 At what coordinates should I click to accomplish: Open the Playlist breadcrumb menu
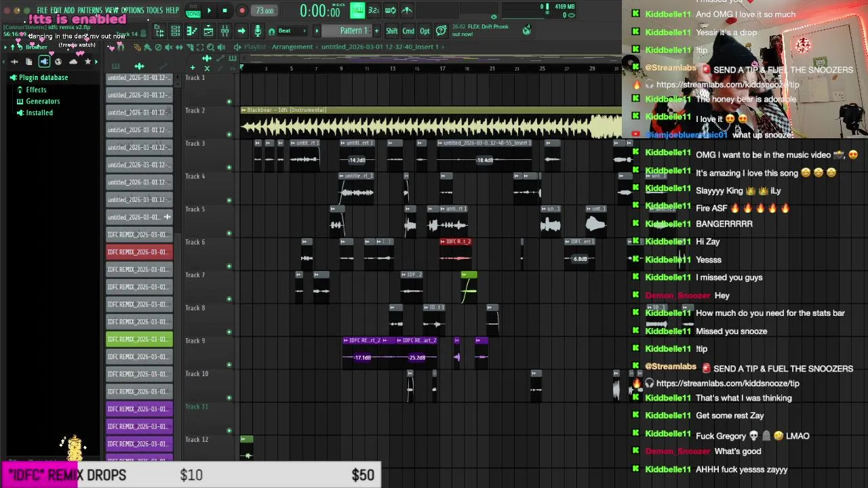click(254, 47)
